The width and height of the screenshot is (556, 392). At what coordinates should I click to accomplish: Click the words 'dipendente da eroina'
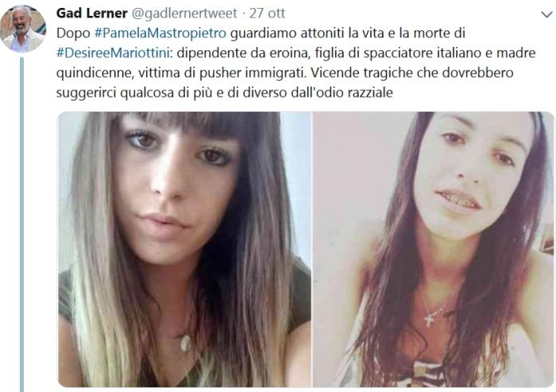click(243, 52)
